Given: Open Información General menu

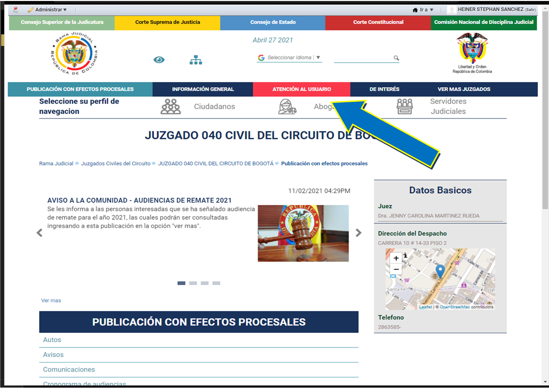Looking at the screenshot, I should (203, 90).
